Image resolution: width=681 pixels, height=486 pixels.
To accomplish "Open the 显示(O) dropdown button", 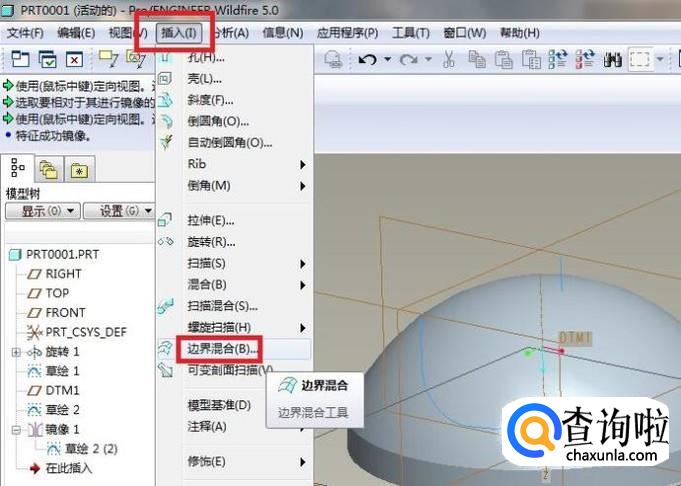I will pos(43,211).
